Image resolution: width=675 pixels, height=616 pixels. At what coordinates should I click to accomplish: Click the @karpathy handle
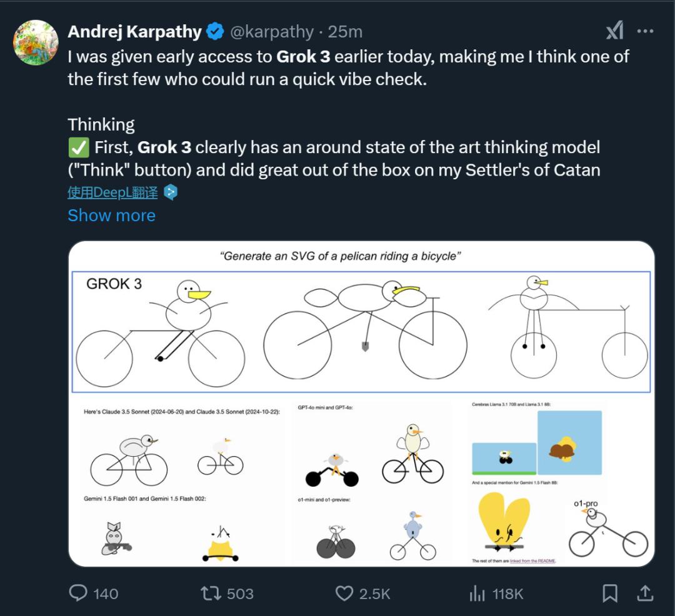click(272, 31)
